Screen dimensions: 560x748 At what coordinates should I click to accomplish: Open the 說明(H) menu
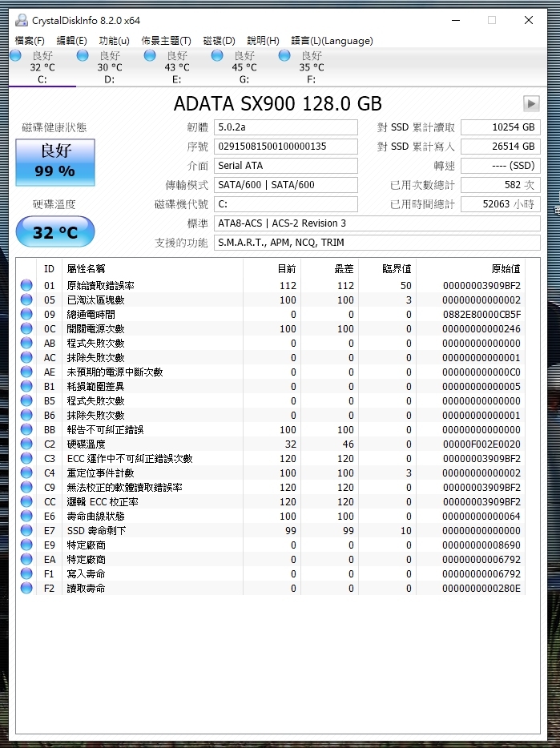(x=263, y=41)
